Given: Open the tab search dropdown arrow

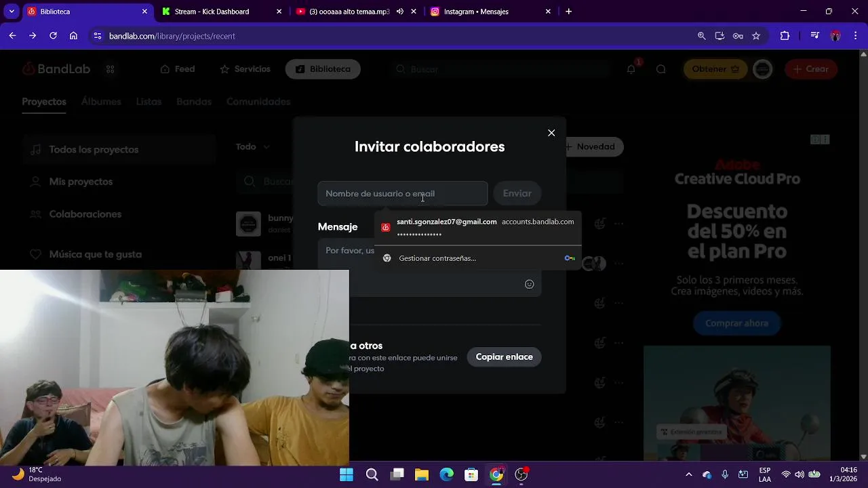Looking at the screenshot, I should [12, 12].
